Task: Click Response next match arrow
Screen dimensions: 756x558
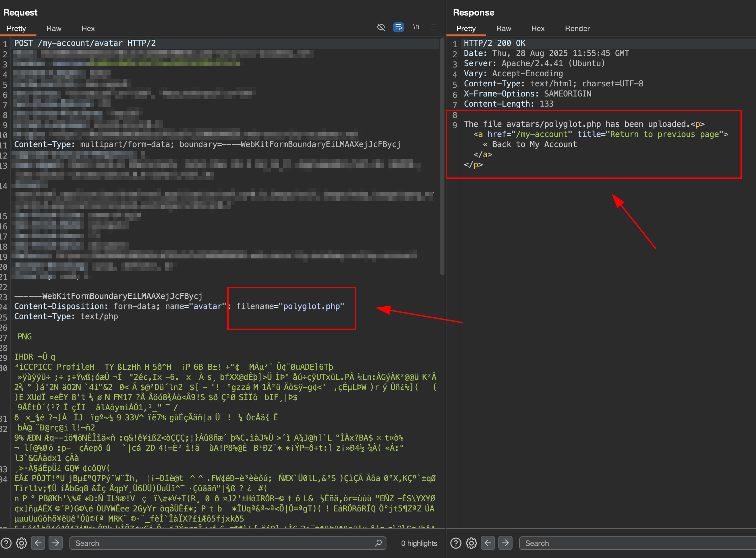Action: (x=505, y=543)
